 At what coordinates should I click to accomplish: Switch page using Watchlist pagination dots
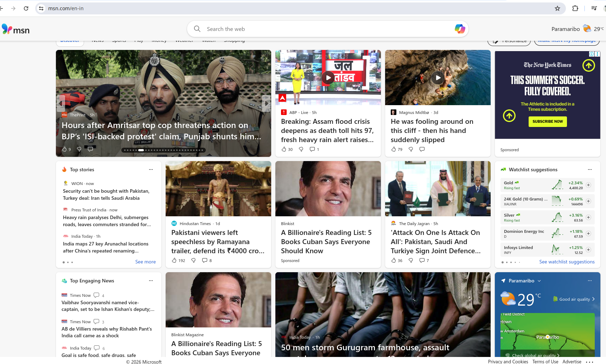511,262
